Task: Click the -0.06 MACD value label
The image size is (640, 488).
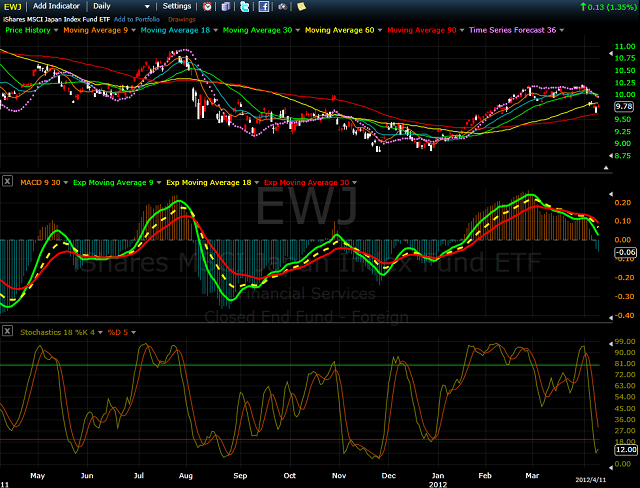Action: [625, 252]
